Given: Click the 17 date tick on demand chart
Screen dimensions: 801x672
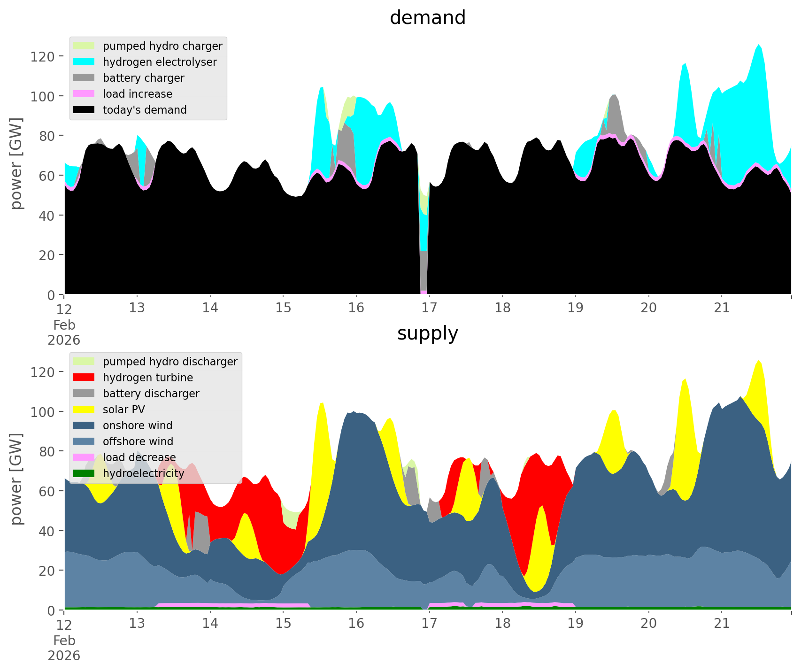Looking at the screenshot, I should click(x=429, y=308).
